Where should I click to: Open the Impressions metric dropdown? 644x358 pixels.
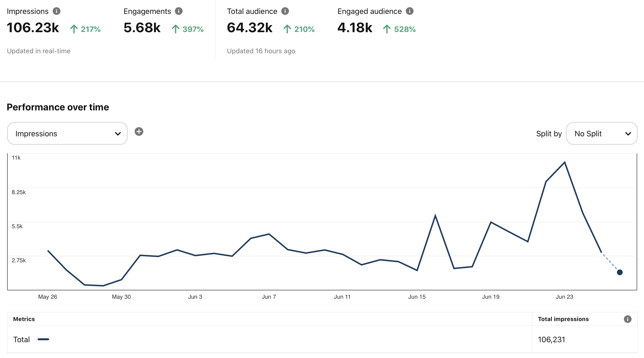[67, 134]
